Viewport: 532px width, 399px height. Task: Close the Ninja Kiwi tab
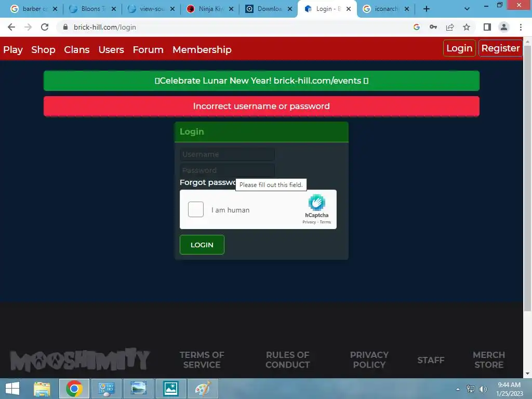pos(231,9)
